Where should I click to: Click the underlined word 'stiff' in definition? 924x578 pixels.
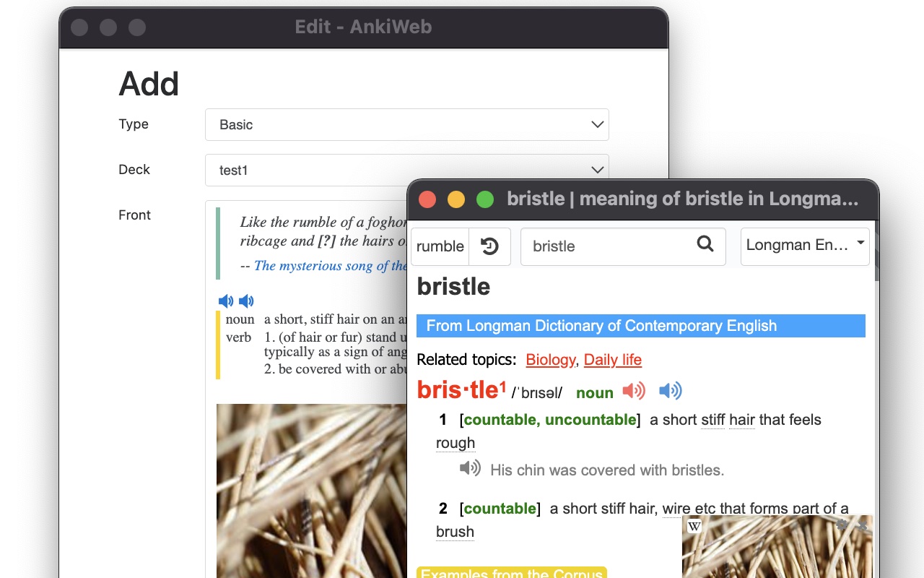coord(712,420)
